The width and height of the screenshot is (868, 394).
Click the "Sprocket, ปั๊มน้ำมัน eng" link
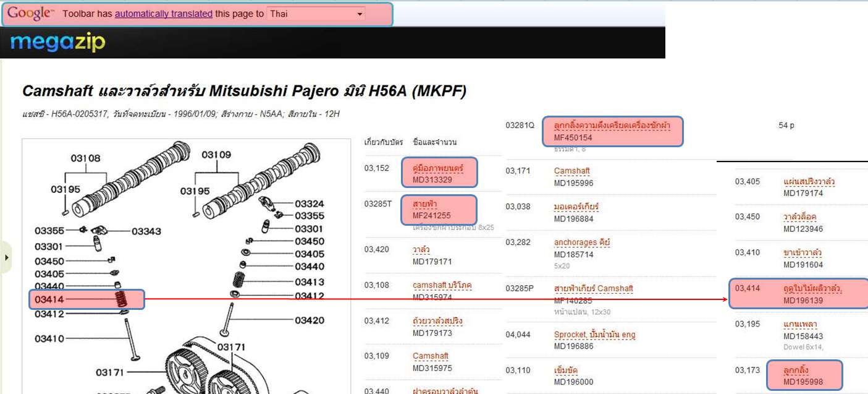pyautogui.click(x=594, y=335)
